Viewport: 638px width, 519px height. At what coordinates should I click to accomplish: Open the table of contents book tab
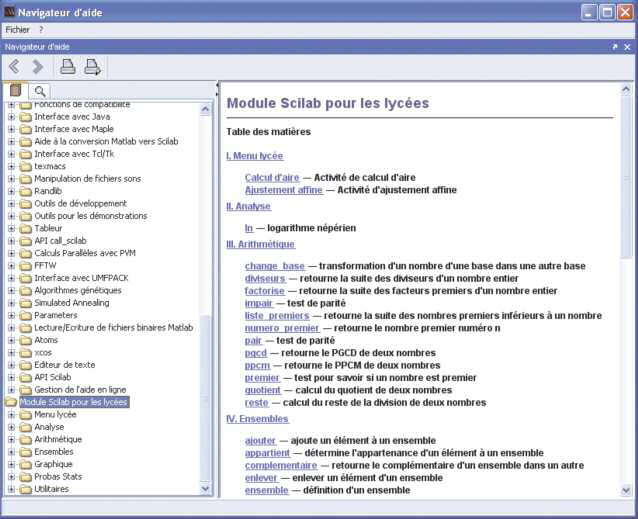tap(17, 91)
